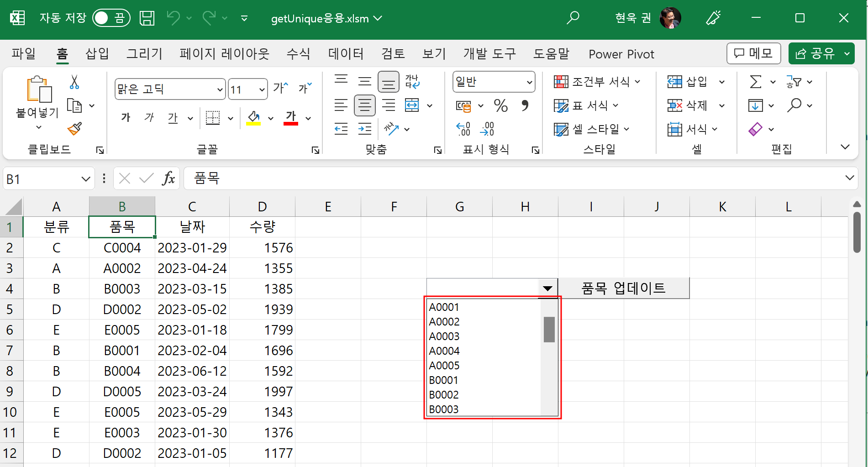The height and width of the screenshot is (467, 868).
Task: Toggle bold formatting on cell B1
Action: pos(126,117)
